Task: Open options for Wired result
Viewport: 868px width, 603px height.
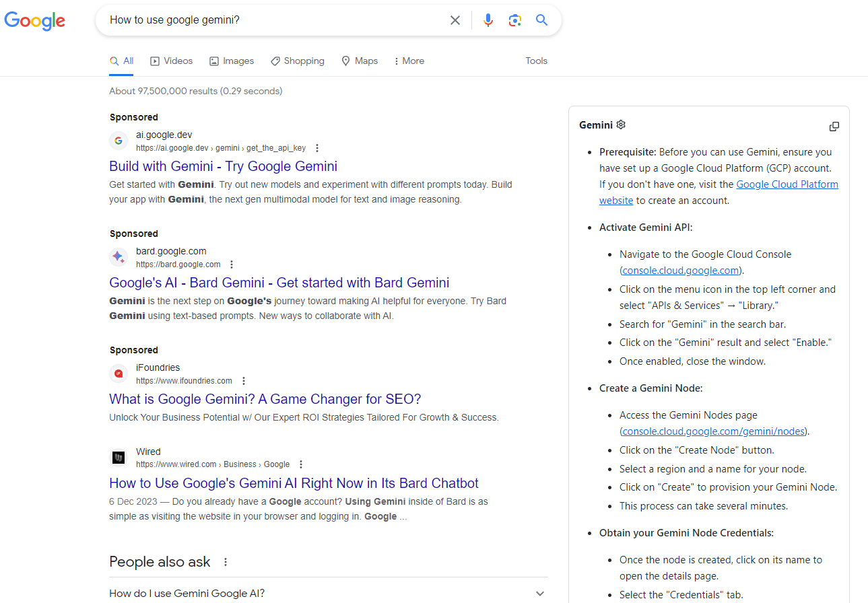Action: (x=301, y=464)
